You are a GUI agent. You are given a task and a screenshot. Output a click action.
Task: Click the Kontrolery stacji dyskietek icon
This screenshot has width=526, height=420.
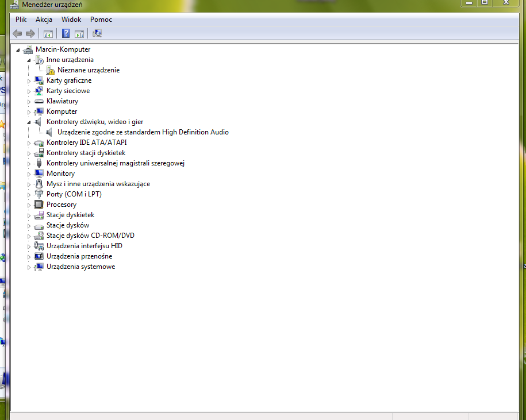39,153
